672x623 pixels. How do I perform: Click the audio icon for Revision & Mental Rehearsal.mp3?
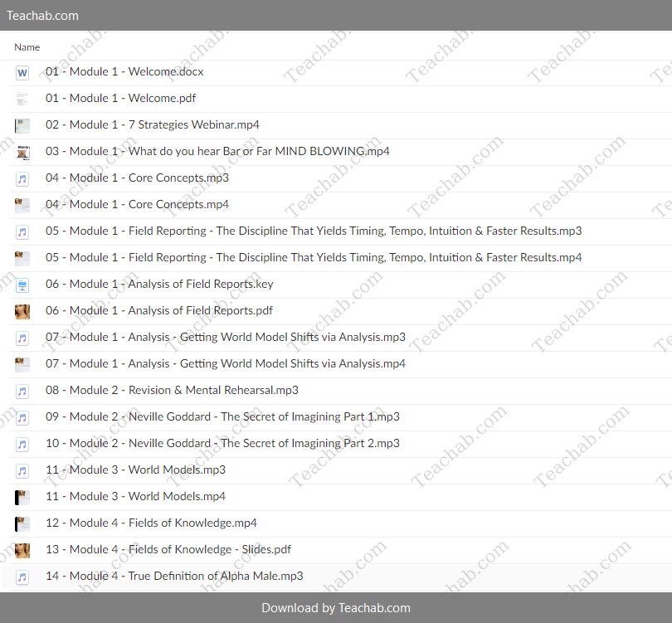[x=22, y=392]
